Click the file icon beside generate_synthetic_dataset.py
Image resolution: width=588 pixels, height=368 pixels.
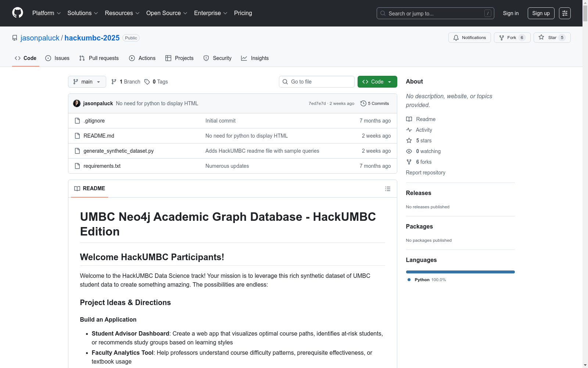click(77, 151)
